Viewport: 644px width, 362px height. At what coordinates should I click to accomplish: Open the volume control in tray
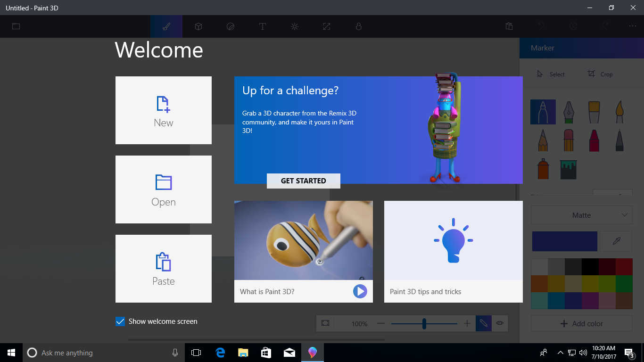(583, 353)
